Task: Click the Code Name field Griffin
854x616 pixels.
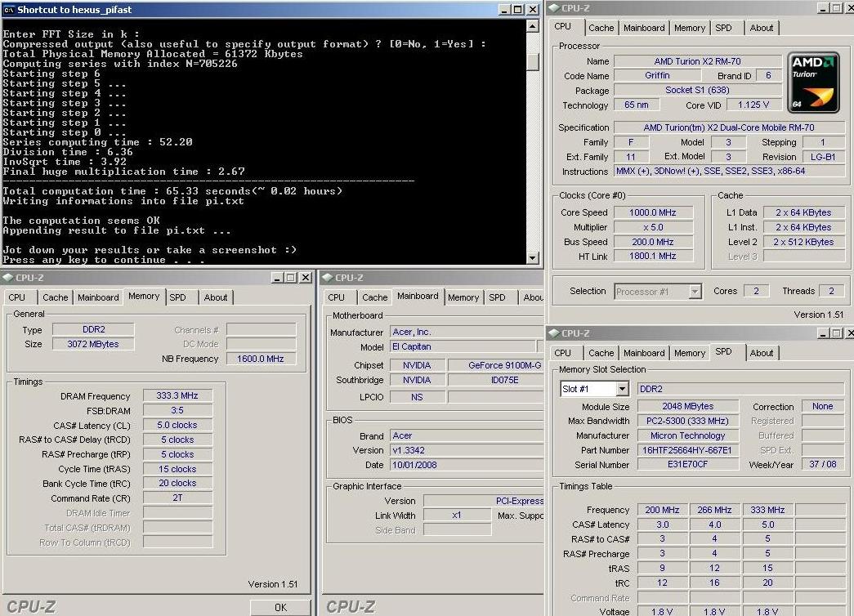Action: (x=657, y=76)
